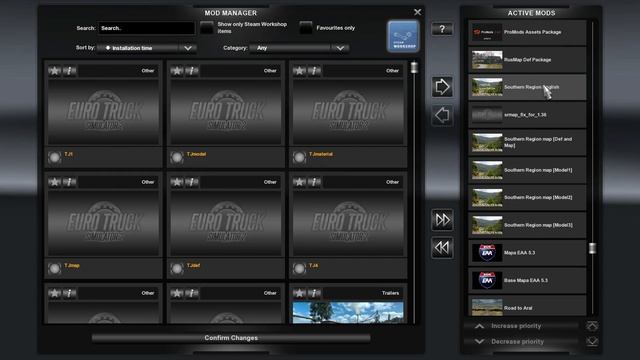Favourite the Trailers mod with star

click(x=299, y=293)
